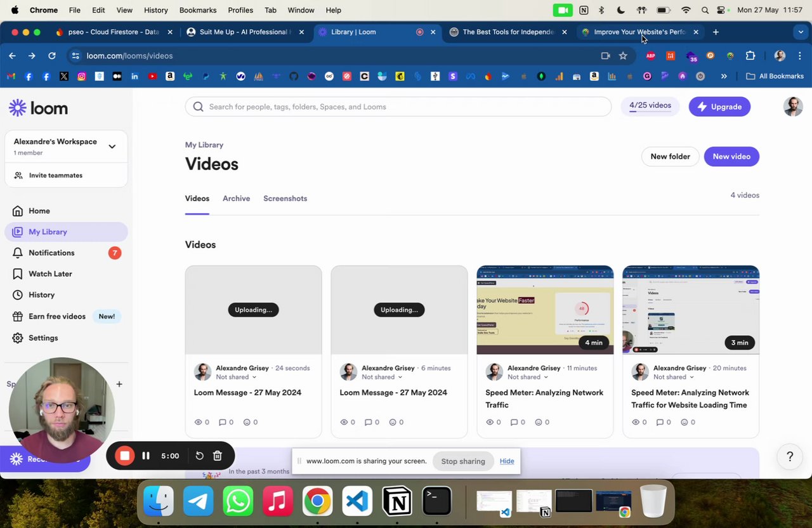812x528 pixels.
Task: Open Not shared dropdown on 20 minutes old video
Action: click(674, 377)
